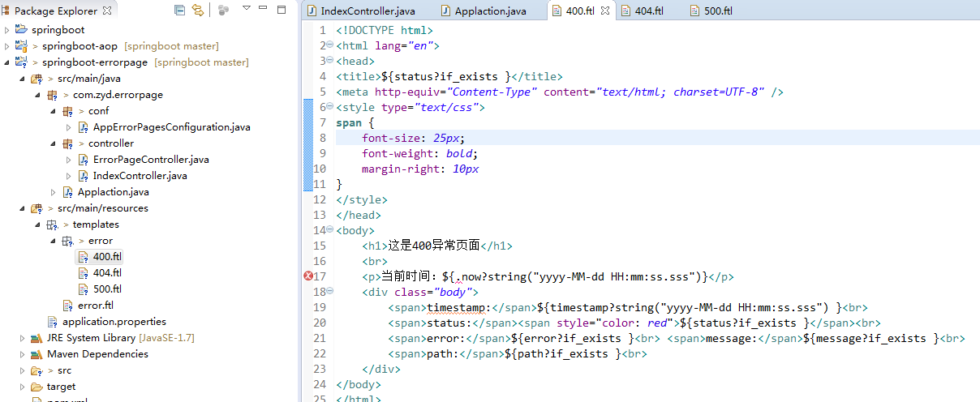Click the conf package icon
980x402 pixels.
(67, 111)
